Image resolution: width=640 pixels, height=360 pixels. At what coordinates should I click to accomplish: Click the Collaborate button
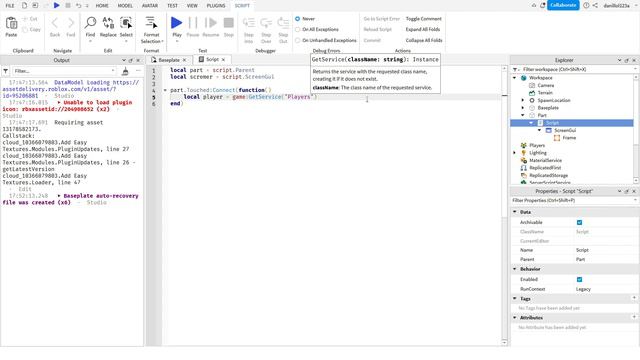[563, 5]
